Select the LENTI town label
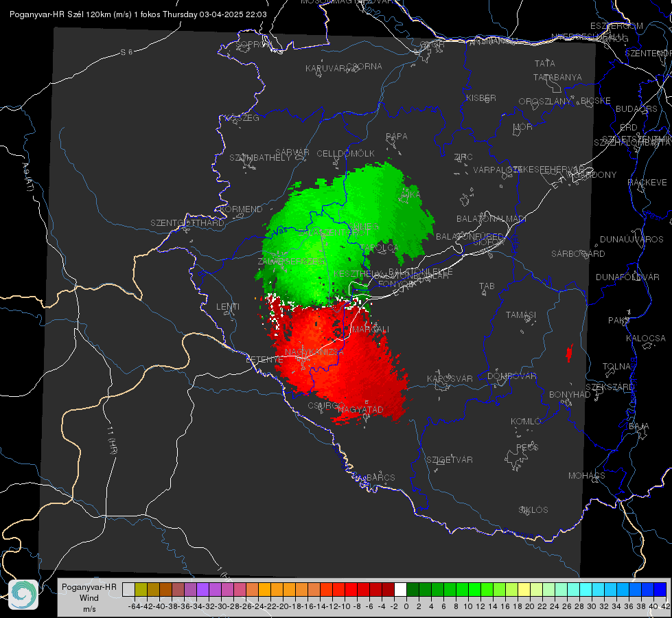This screenshot has width=672, height=618. (228, 307)
